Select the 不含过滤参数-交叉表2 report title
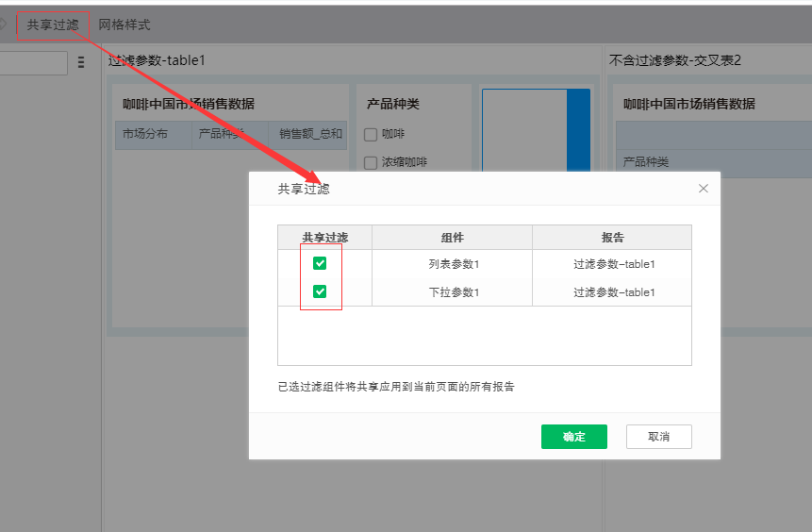The width and height of the screenshot is (812, 532). 675,60
